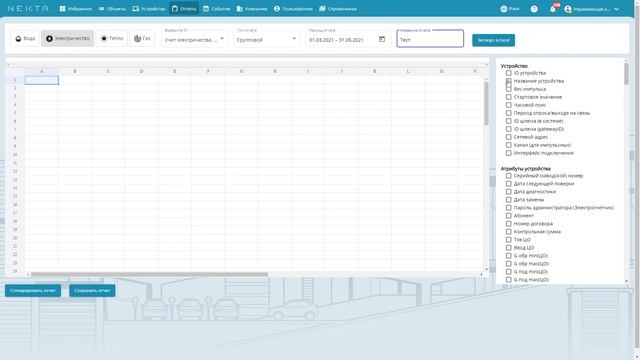Click the fields panel vertical scrollbar thumb

click(x=627, y=74)
